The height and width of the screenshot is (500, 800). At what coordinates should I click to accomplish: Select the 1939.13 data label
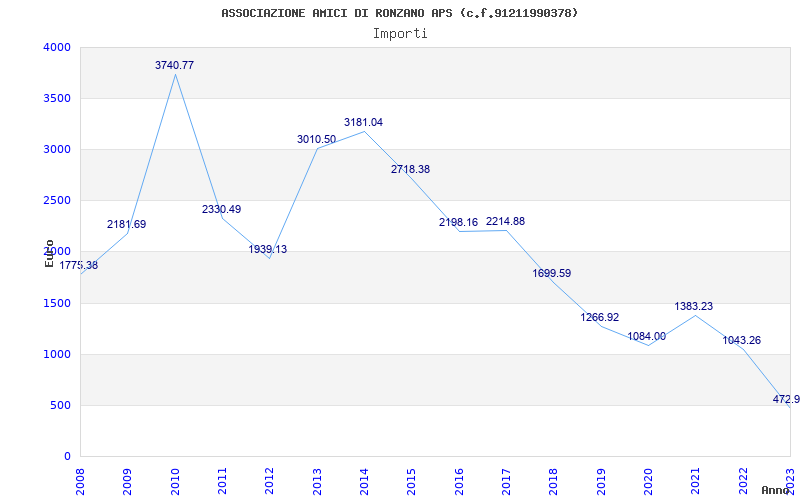pos(268,249)
